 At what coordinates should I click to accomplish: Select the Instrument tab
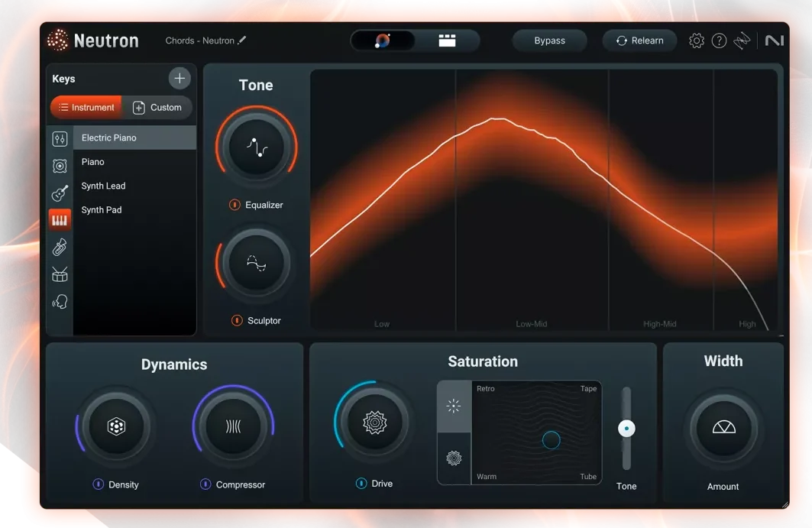pos(86,107)
